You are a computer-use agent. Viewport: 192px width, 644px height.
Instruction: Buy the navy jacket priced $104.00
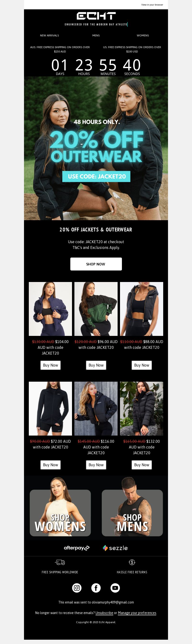click(51, 365)
